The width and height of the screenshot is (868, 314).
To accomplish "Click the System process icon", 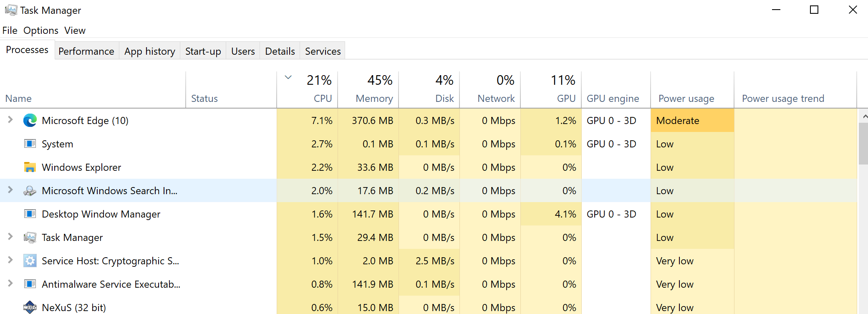I will [x=29, y=144].
